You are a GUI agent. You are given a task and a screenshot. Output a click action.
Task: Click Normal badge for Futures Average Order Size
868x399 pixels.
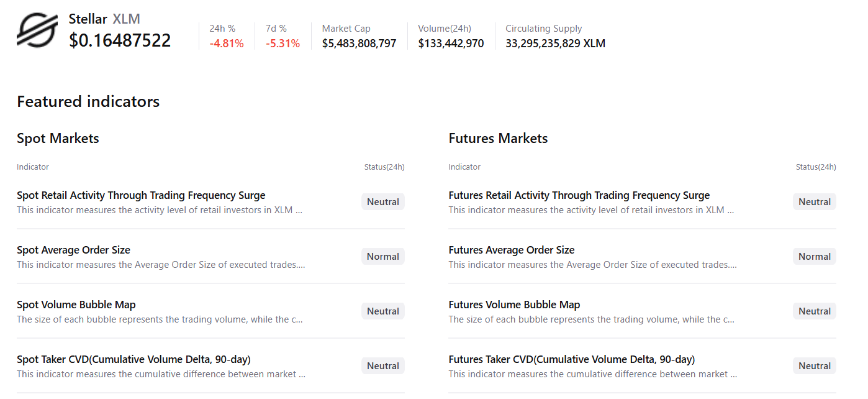pos(814,257)
